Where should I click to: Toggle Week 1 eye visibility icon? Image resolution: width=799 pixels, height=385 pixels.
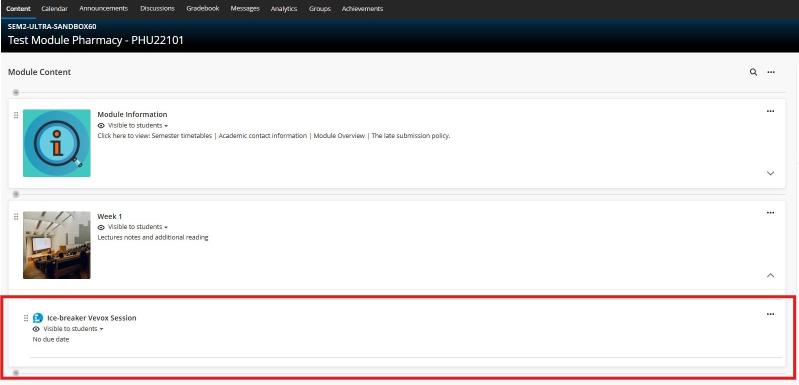[101, 227]
